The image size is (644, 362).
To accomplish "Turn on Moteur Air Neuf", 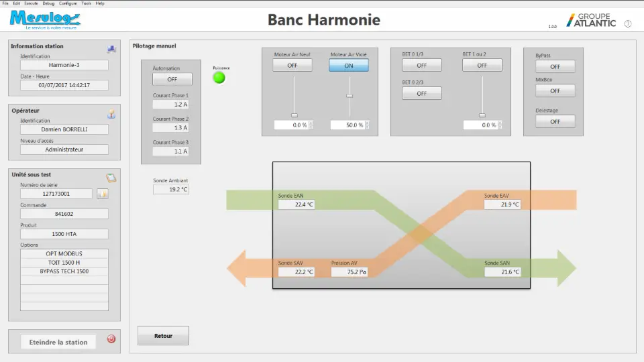I will 292,65.
